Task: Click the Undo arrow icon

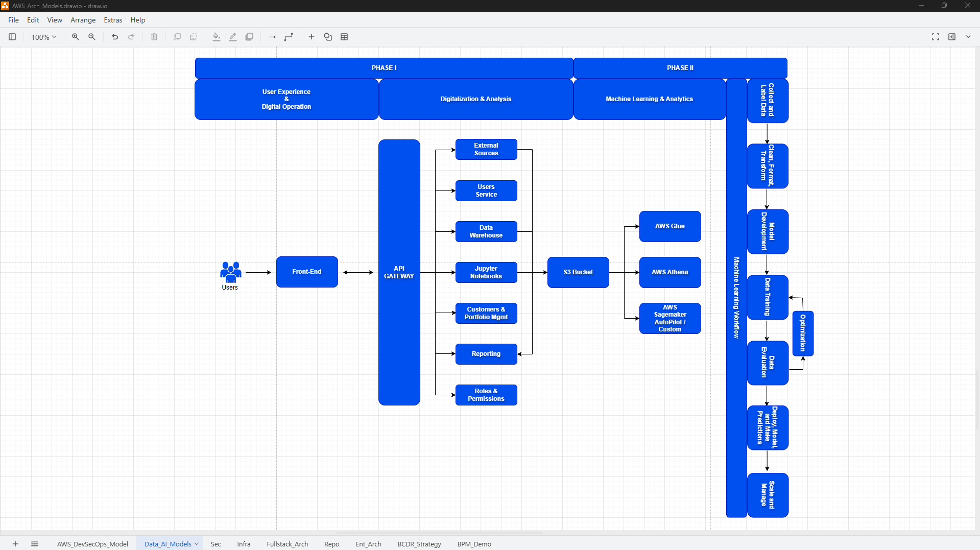Action: pos(115,37)
